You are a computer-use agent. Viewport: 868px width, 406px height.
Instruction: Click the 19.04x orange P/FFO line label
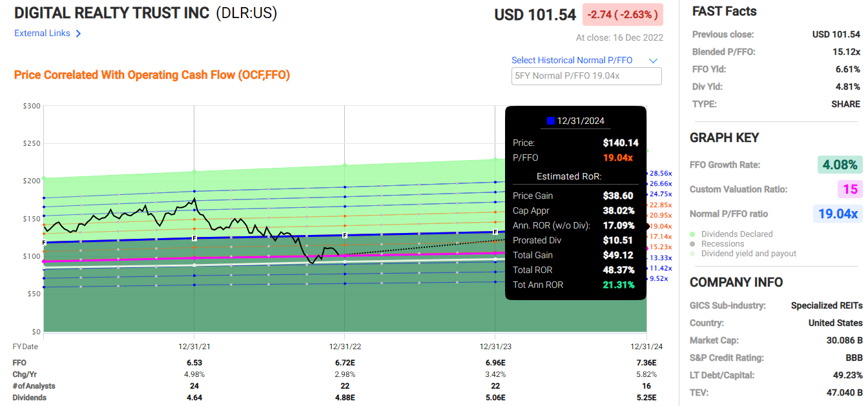tap(661, 226)
